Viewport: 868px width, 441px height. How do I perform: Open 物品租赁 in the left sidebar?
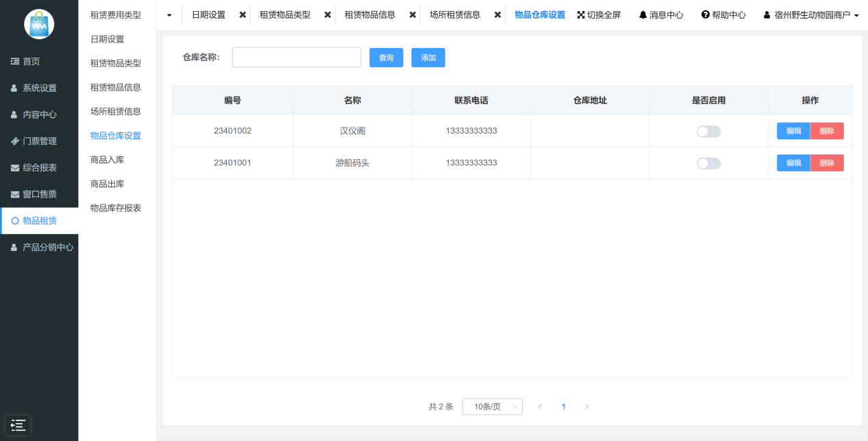tap(39, 220)
